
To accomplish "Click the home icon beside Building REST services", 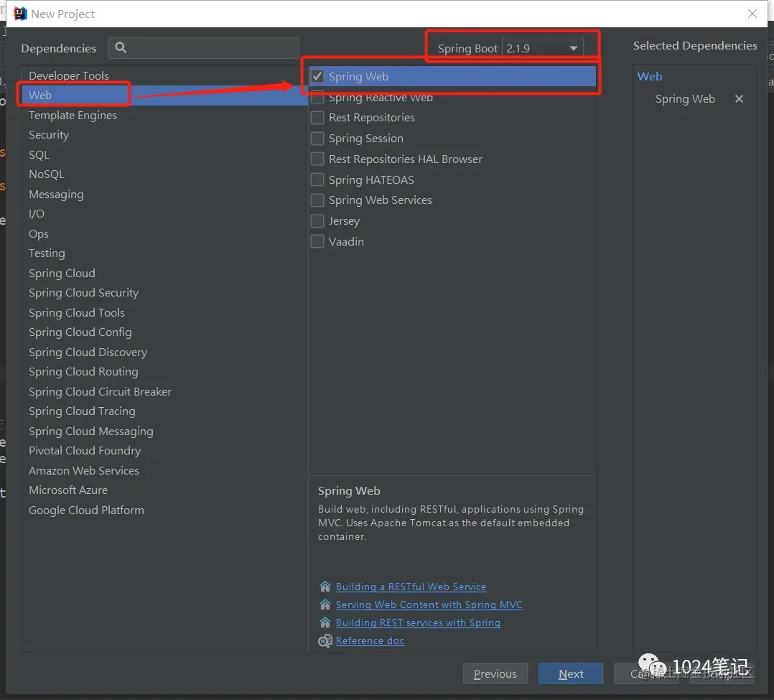I will 325,622.
